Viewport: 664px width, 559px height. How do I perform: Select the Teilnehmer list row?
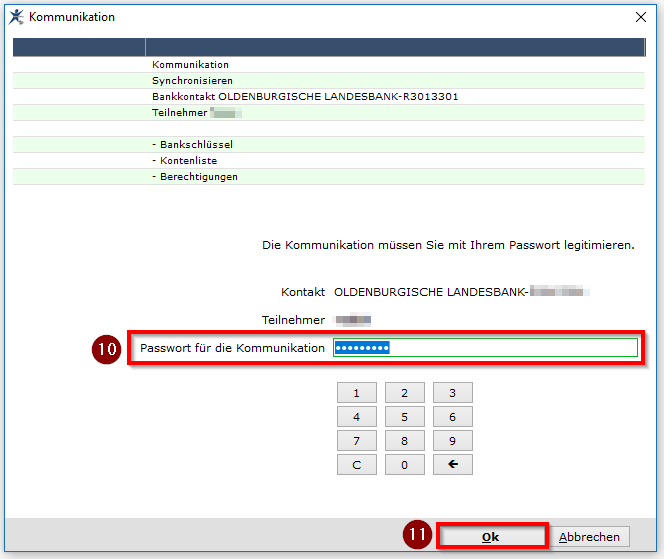pyautogui.click(x=329, y=113)
